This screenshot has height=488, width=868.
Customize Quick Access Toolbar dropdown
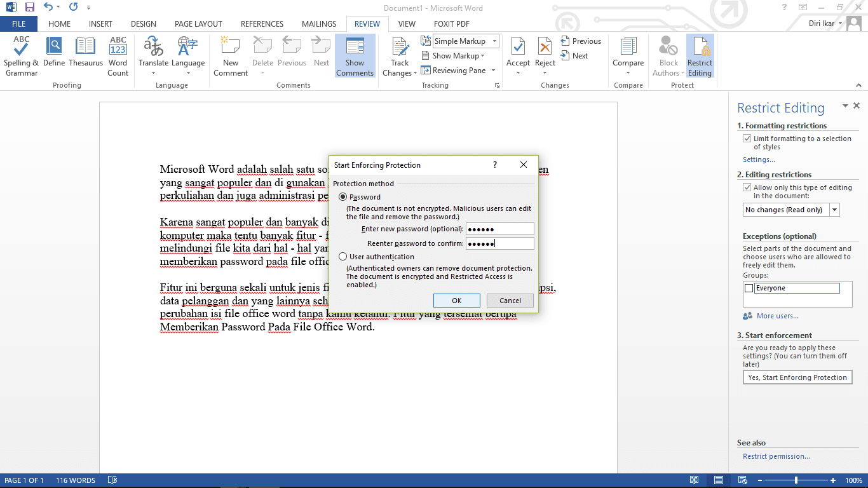tap(88, 8)
